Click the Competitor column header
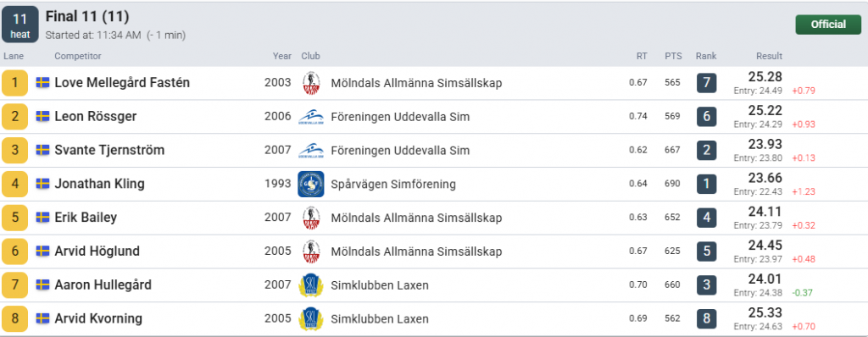 tap(78, 56)
